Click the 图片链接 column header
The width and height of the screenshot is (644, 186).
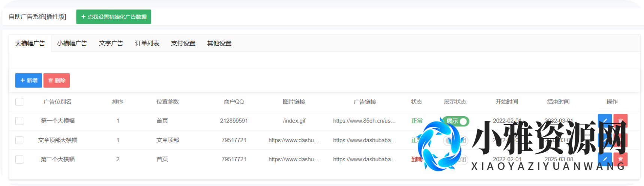pyautogui.click(x=294, y=102)
